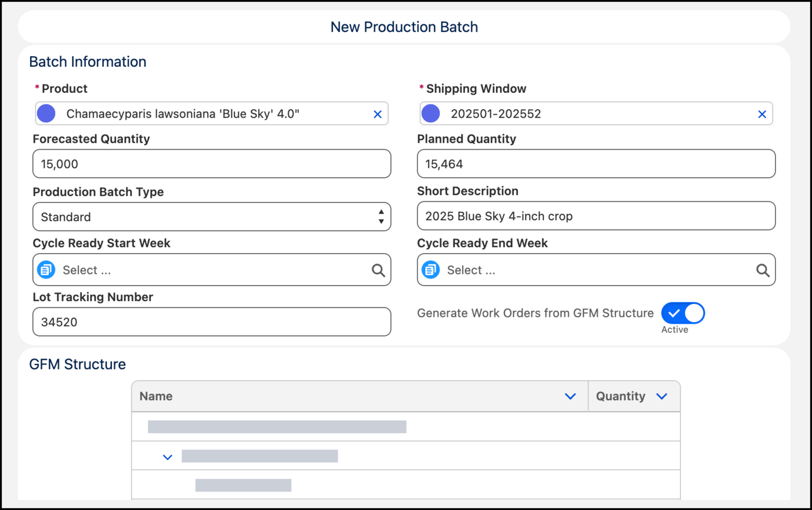This screenshot has height=510, width=812.
Task: Click the Short Description input
Action: tap(596, 216)
